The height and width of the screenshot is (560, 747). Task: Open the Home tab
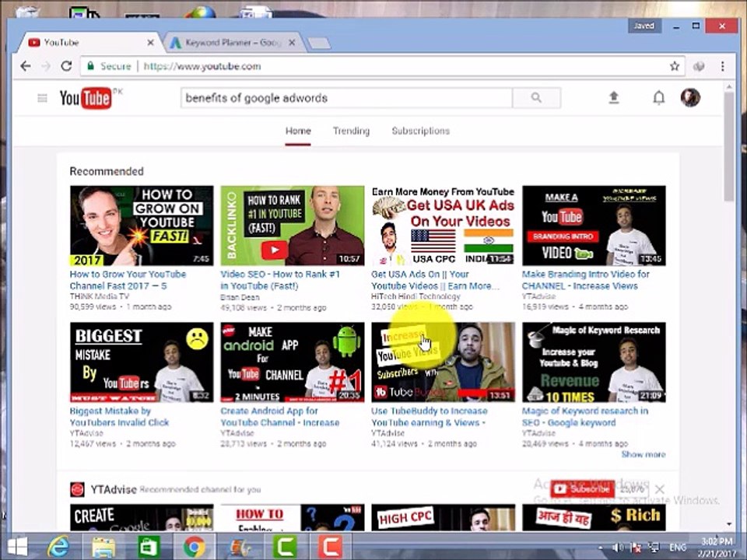298,131
